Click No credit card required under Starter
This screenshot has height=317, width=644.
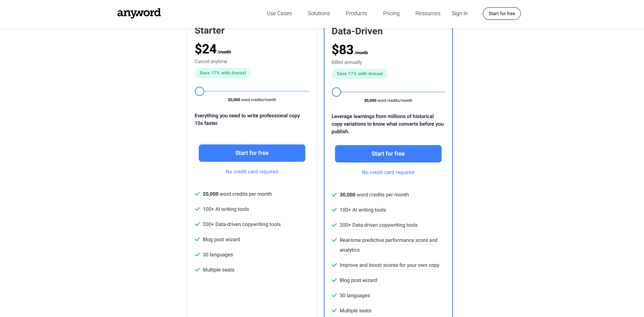coord(252,171)
